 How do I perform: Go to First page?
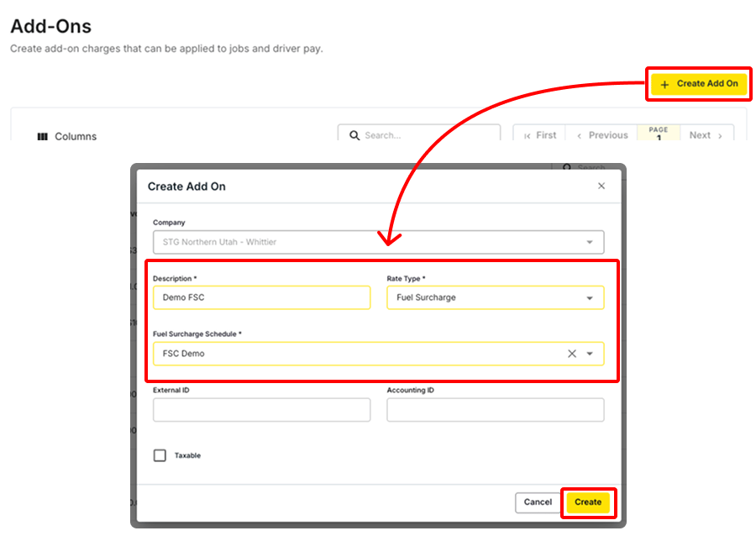pos(540,135)
